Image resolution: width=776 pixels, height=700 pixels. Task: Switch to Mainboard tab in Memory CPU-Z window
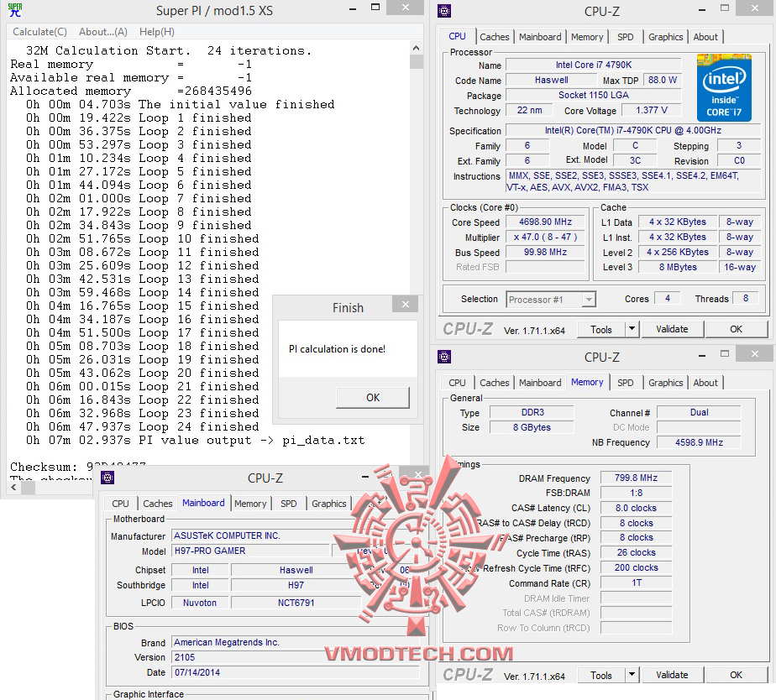(x=540, y=383)
